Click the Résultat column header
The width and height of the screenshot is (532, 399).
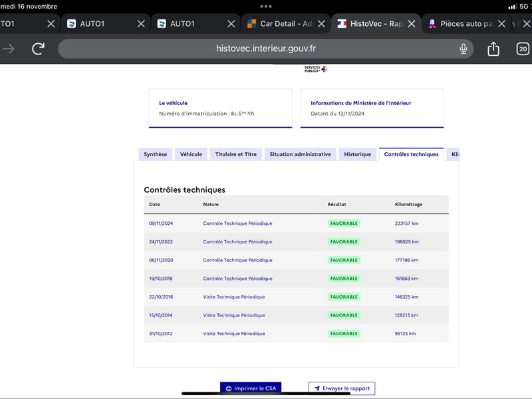[x=336, y=204]
